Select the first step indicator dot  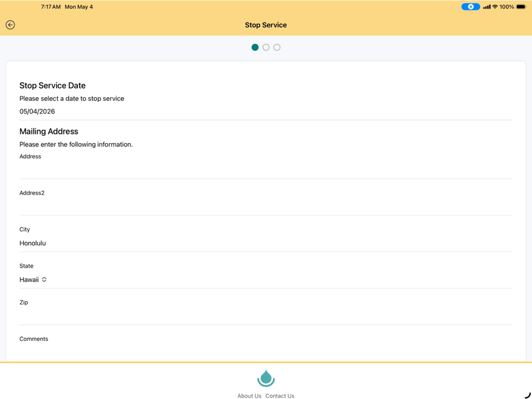[255, 47]
